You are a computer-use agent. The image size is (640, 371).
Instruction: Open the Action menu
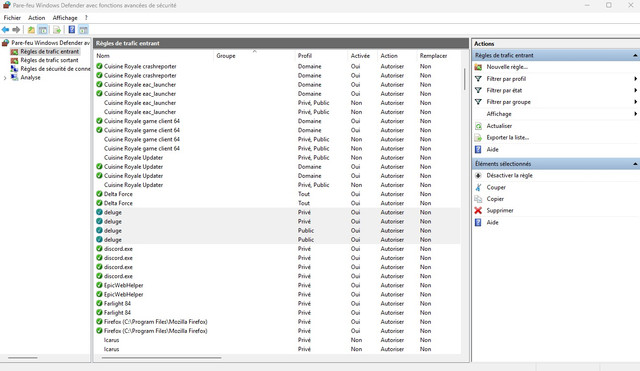(37, 18)
